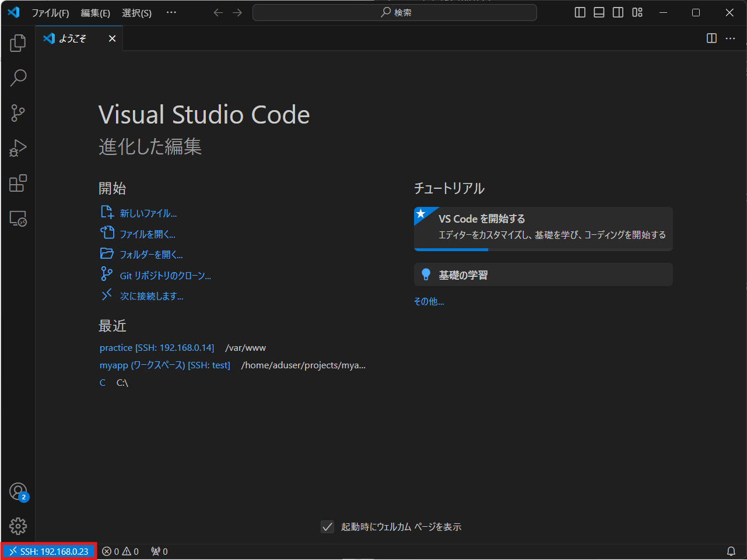
Task: Open the Remote Explorer view
Action: [x=18, y=219]
